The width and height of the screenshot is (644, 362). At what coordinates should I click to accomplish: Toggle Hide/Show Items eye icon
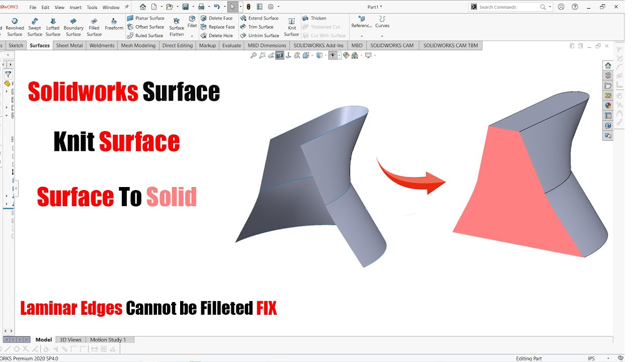333,55
